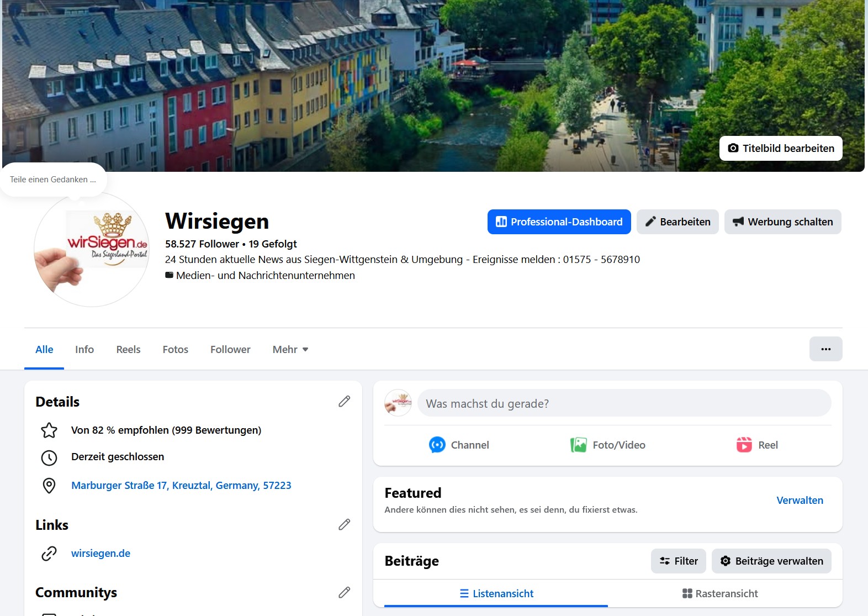868x616 pixels.
Task: Click the clock icon beside Derzeit geschlossen
Action: 49,457
